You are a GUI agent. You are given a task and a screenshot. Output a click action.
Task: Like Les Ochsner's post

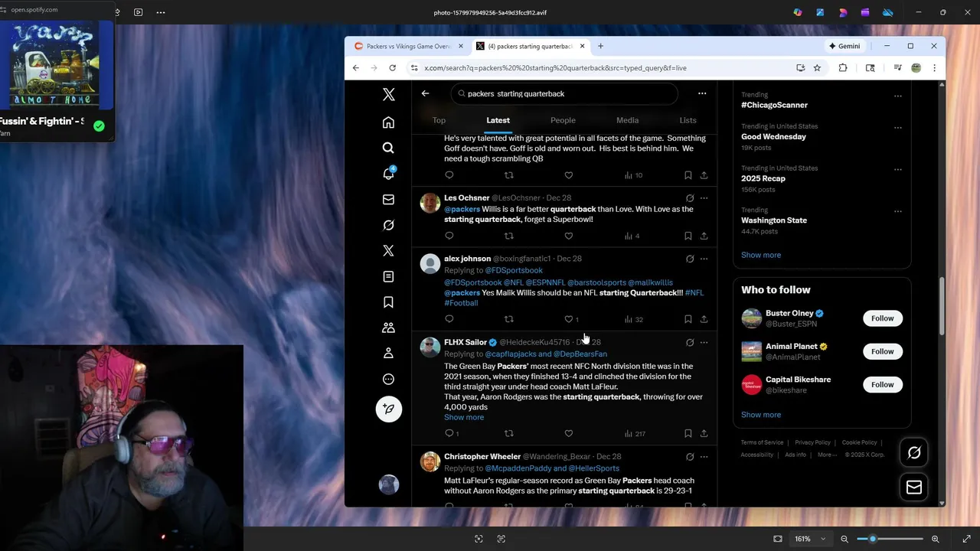(569, 236)
